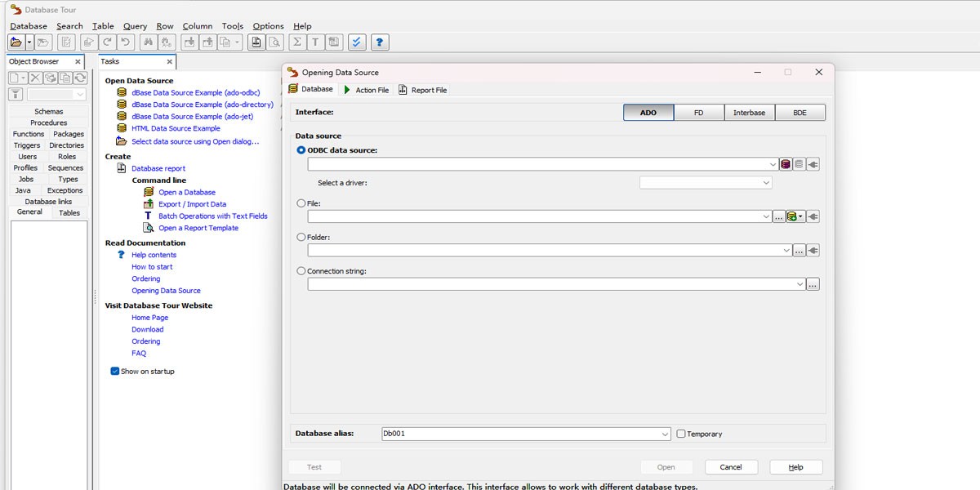Click the refresh icon in Object Browser toolbar
The width and height of the screenshot is (980, 490).
pyautogui.click(x=80, y=78)
